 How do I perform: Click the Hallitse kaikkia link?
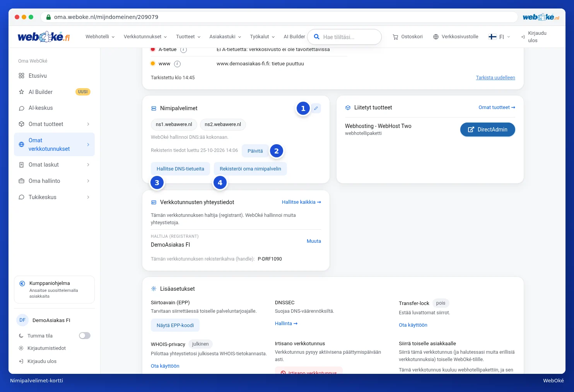coord(301,202)
